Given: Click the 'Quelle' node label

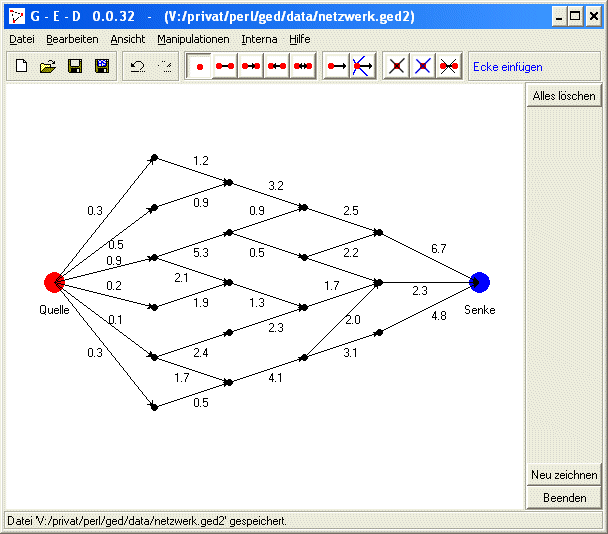Looking at the screenshot, I should pyautogui.click(x=54, y=310).
